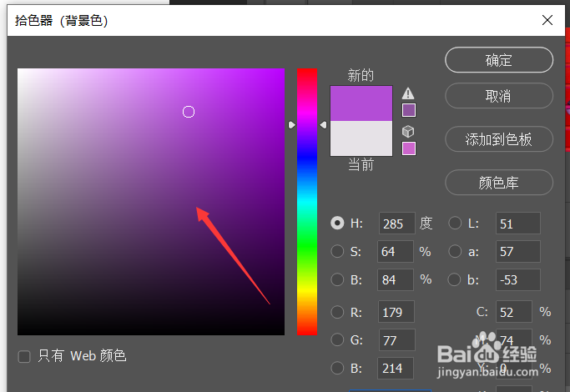Select the HSB brightness B radio button
Image resolution: width=570 pixels, height=392 pixels.
[x=337, y=279]
